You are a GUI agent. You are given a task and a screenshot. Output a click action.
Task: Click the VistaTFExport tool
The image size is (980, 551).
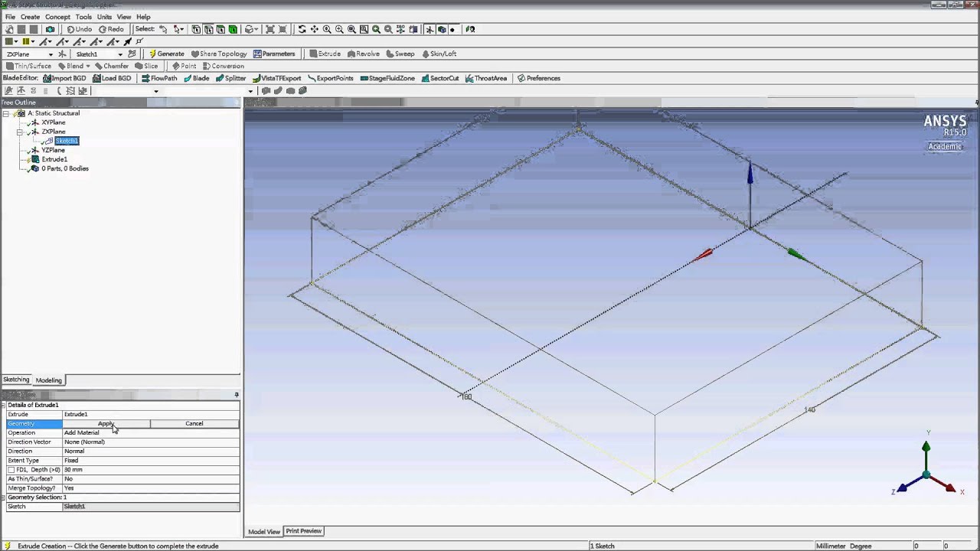click(x=277, y=78)
